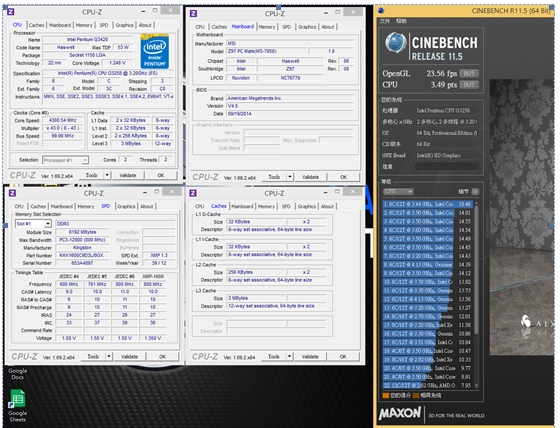
Task: Select ranking row 14 scoring 12.01
Action: [428, 316]
